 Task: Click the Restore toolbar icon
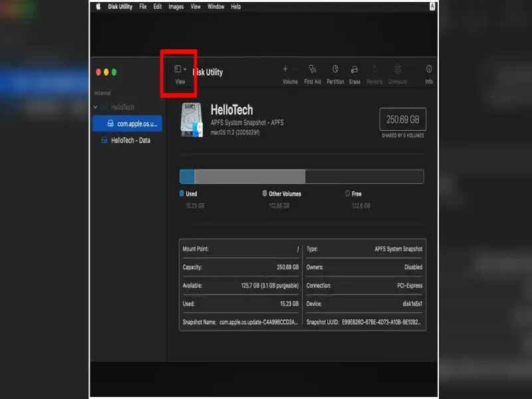(x=374, y=69)
